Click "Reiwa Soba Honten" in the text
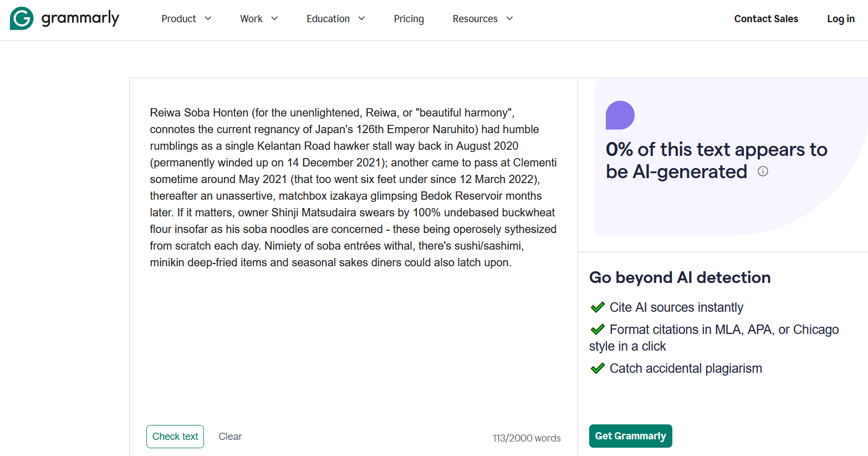The width and height of the screenshot is (868, 456). (199, 113)
